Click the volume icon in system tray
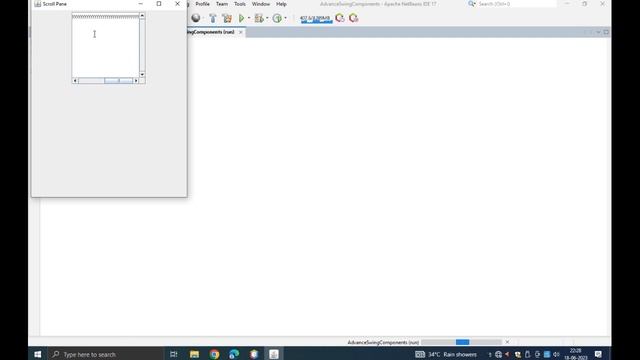The height and width of the screenshot is (360, 640). point(556,354)
